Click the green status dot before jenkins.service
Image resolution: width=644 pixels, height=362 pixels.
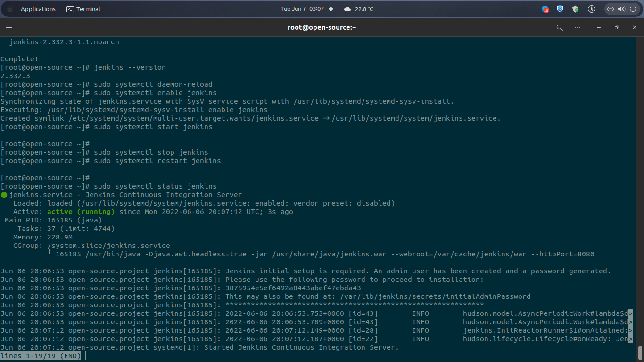click(4, 195)
